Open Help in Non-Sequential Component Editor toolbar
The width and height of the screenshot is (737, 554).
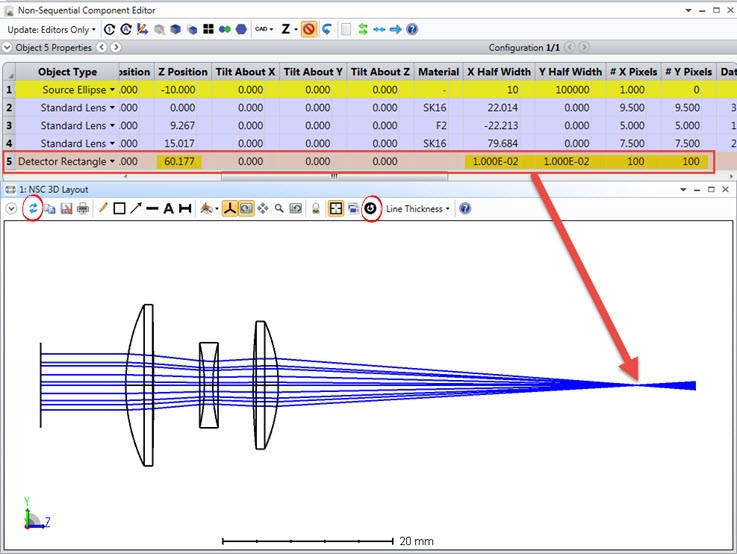(x=412, y=30)
